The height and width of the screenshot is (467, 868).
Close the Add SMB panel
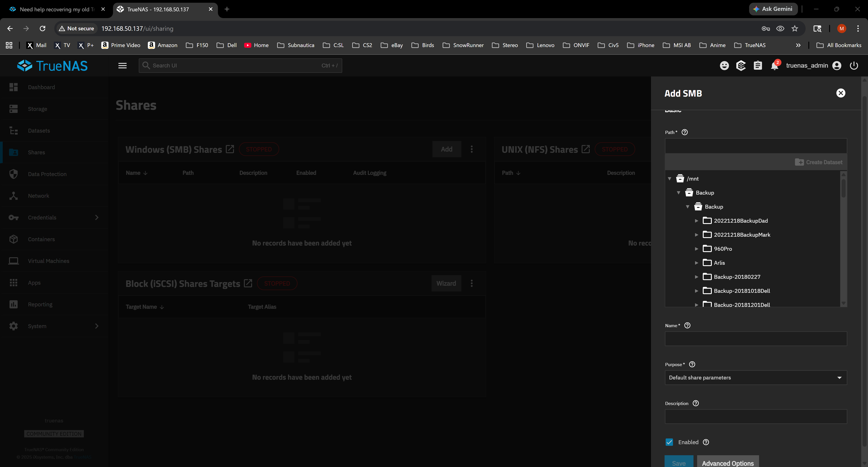[x=840, y=93]
